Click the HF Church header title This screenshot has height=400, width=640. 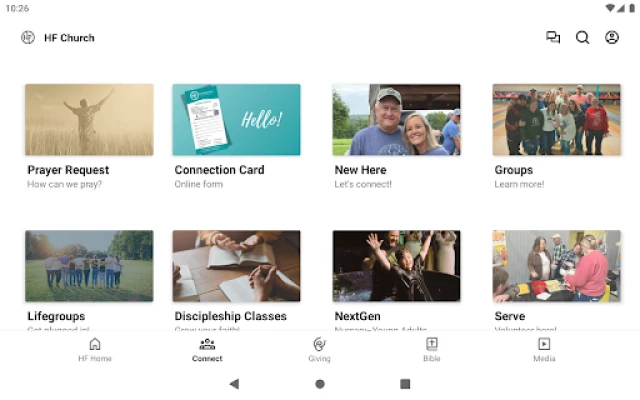[69, 38]
